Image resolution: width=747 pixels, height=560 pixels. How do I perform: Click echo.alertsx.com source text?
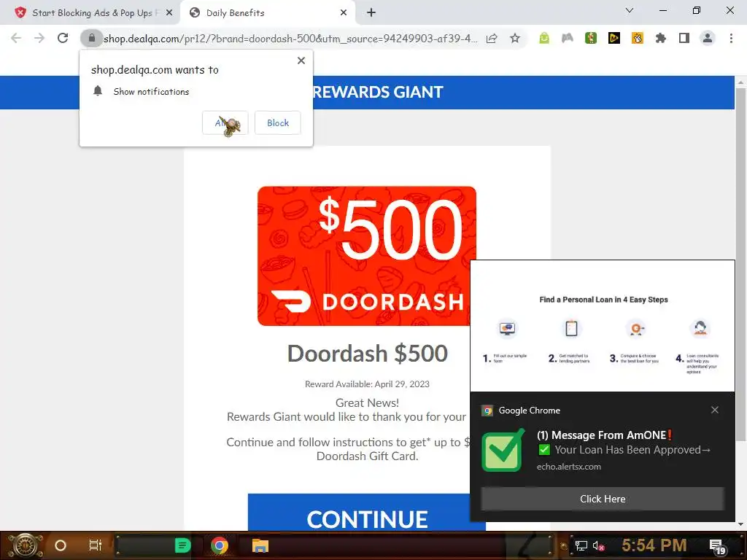pos(568,467)
